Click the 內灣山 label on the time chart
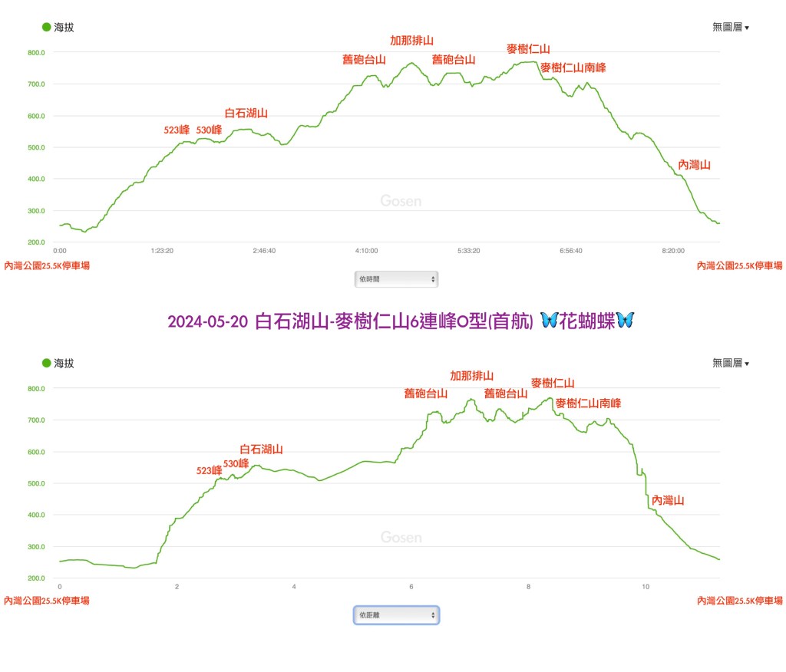The width and height of the screenshot is (786, 672). [694, 165]
